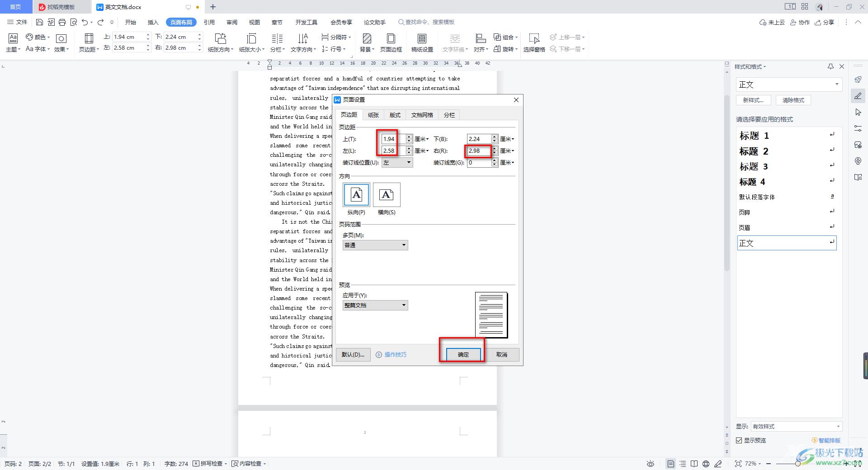Open Print Preview from quick toolbar
The width and height of the screenshot is (868, 470).
click(x=73, y=22)
